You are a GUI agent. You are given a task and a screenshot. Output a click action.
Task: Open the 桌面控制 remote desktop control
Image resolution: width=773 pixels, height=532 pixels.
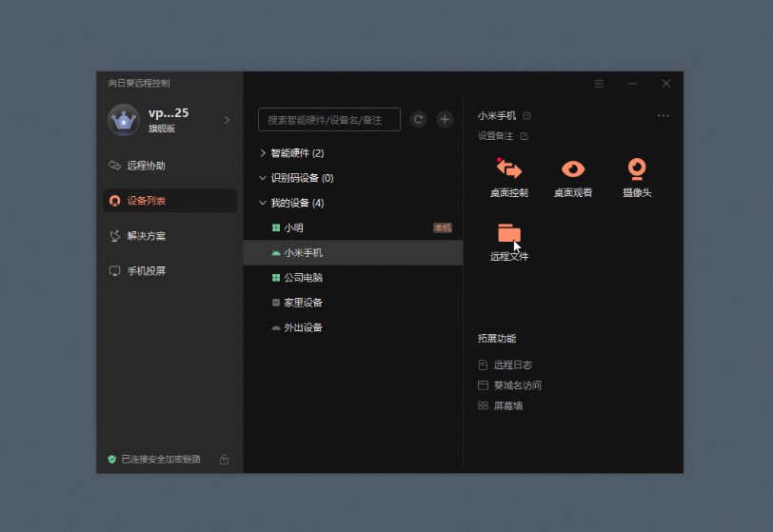click(x=508, y=178)
